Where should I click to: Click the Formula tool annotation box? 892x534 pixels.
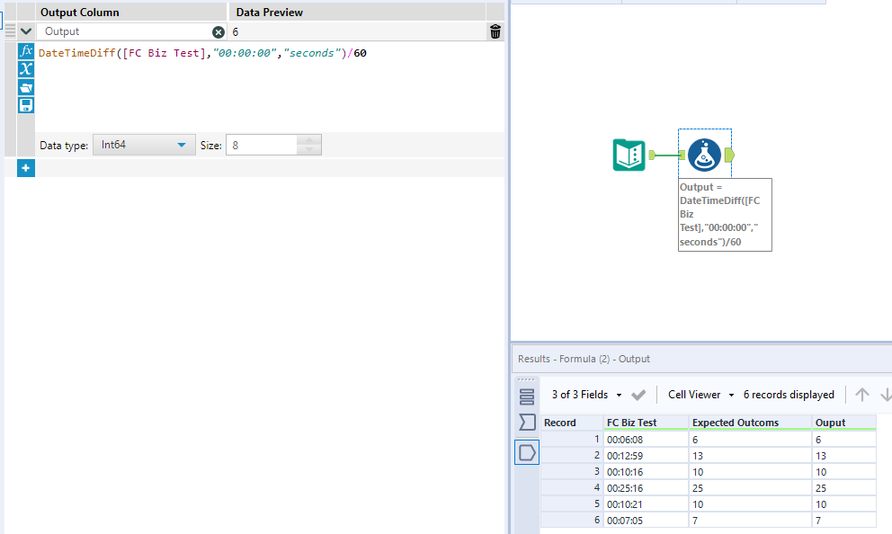coord(725,215)
